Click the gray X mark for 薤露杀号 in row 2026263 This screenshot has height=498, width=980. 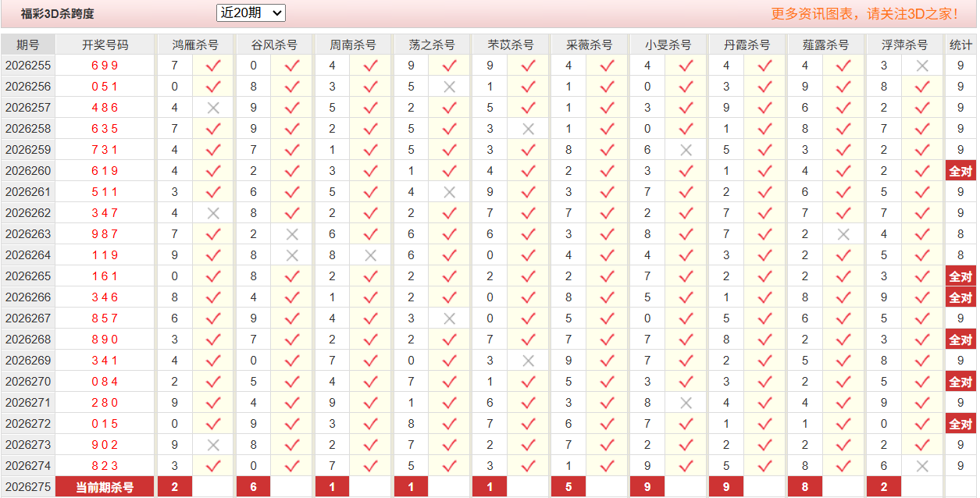tap(843, 234)
